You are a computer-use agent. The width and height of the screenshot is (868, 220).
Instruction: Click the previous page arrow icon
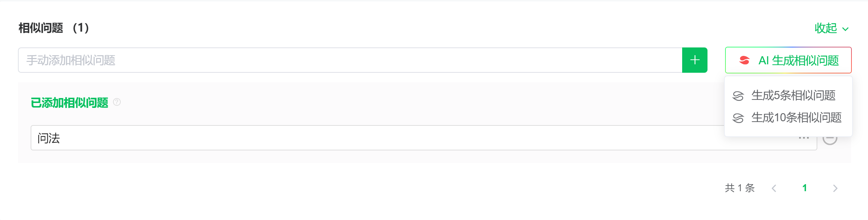774,188
